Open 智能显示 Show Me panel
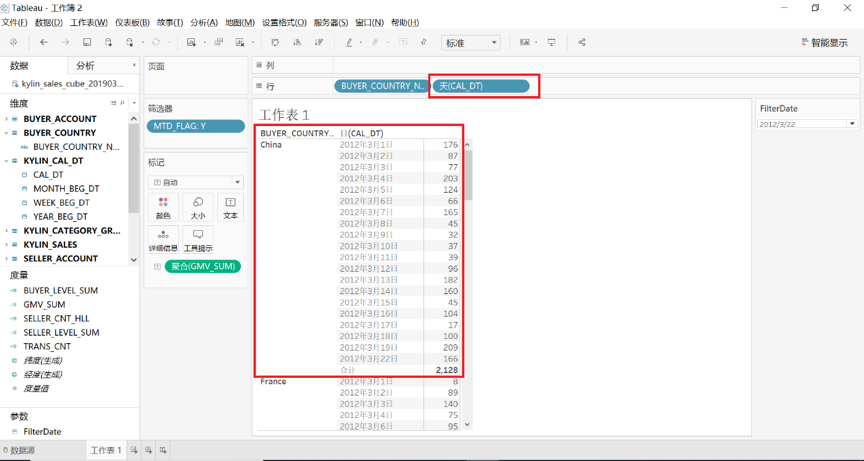The width and height of the screenshot is (864, 461). pos(824,43)
